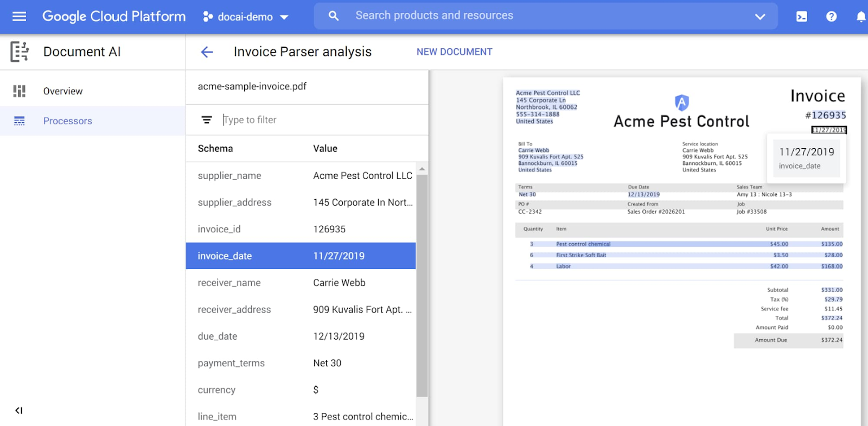The width and height of the screenshot is (868, 426).
Task: Select the line_item row
Action: (301, 416)
